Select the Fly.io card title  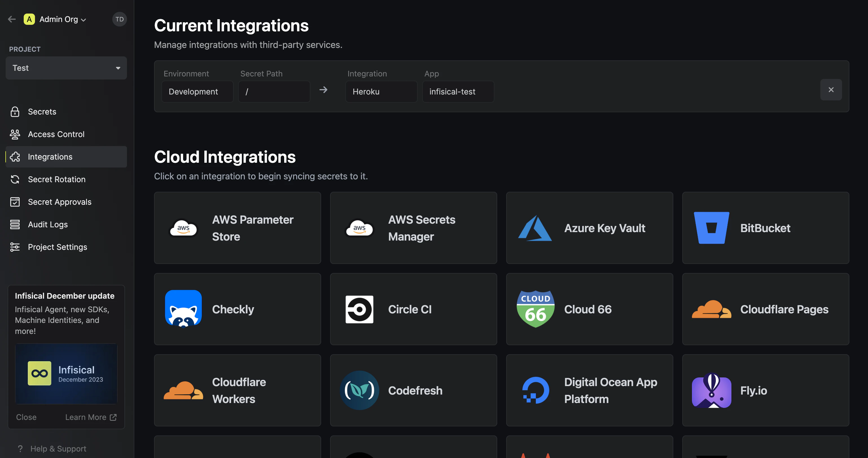[x=753, y=391]
